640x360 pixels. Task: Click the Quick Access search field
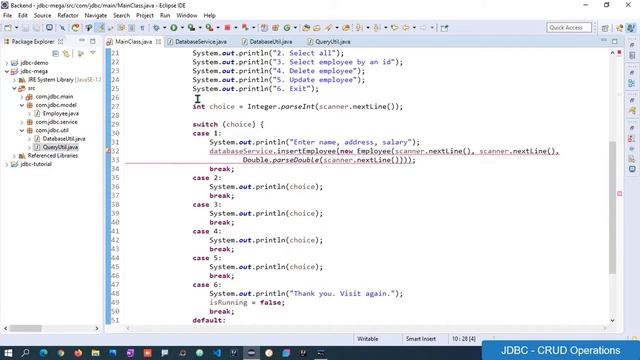[x=569, y=28]
